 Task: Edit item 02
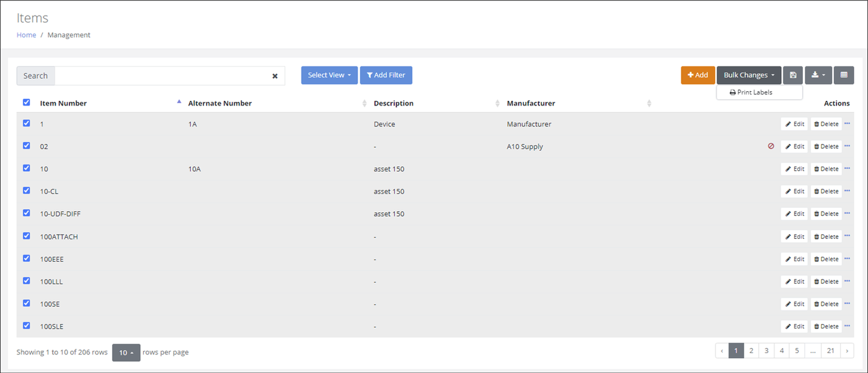(x=794, y=146)
